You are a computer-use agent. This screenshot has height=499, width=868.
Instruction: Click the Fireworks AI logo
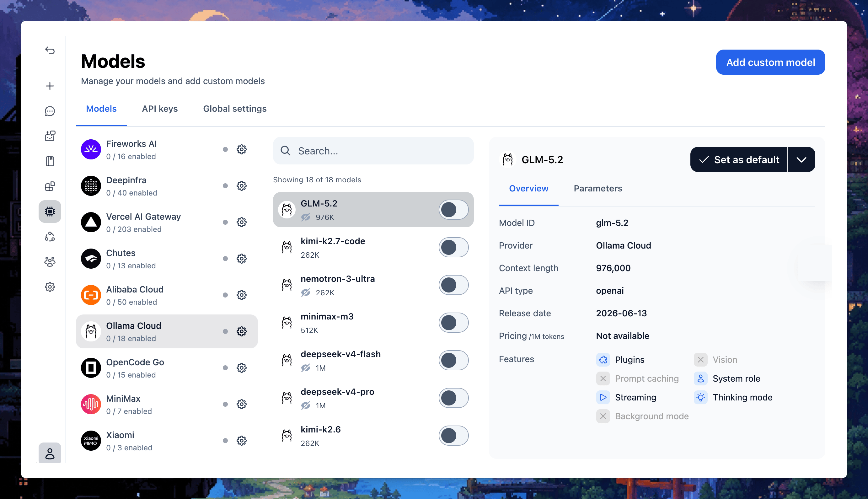(x=91, y=149)
